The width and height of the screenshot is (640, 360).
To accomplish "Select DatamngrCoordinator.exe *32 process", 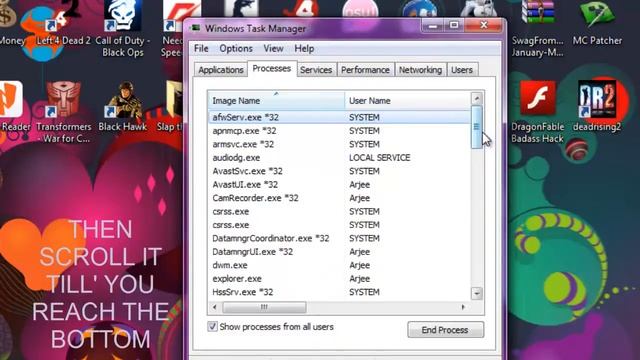I will [x=340, y=238].
